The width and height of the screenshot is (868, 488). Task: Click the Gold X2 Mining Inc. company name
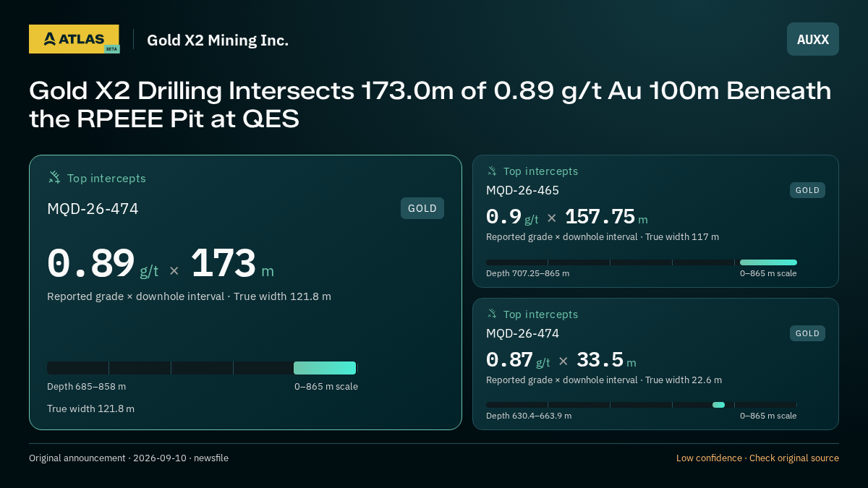218,40
